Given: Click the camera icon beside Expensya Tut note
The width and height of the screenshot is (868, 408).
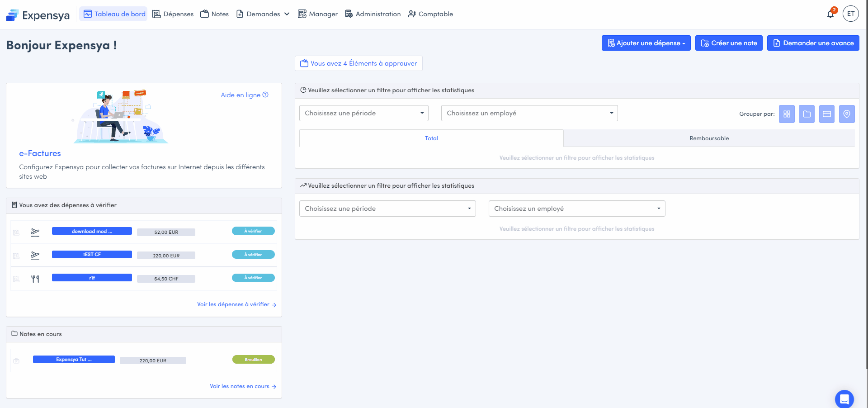Looking at the screenshot, I should coord(16,361).
